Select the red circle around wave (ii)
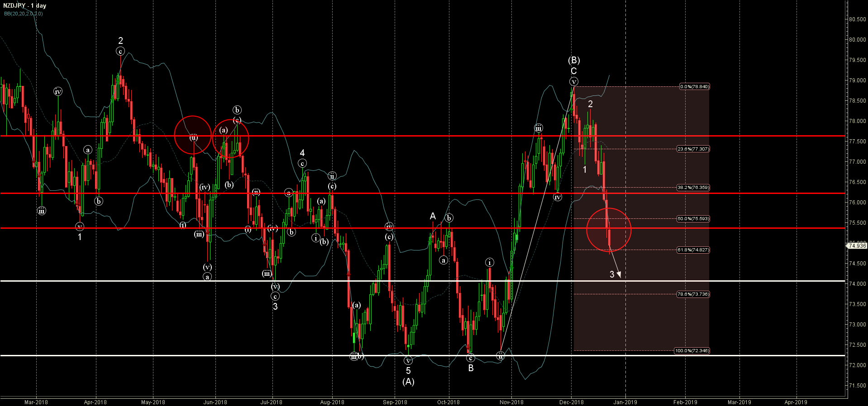 (193, 135)
